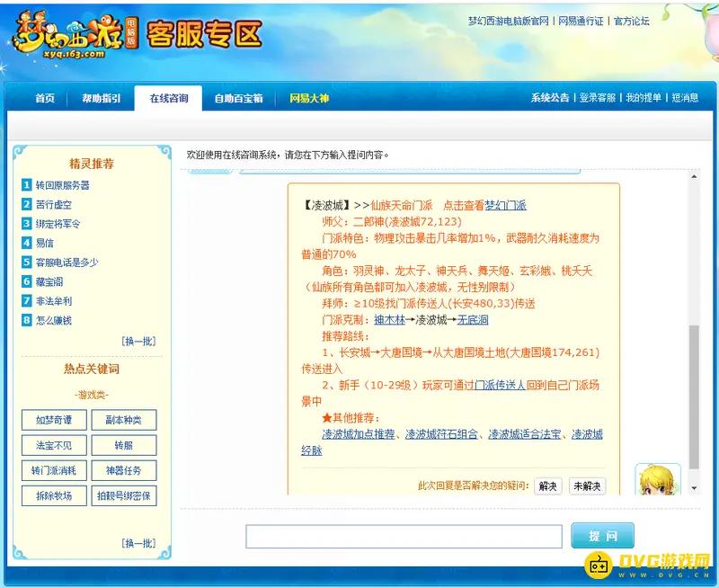
Task: Mark the reply as 未解决
Action: [x=587, y=486]
